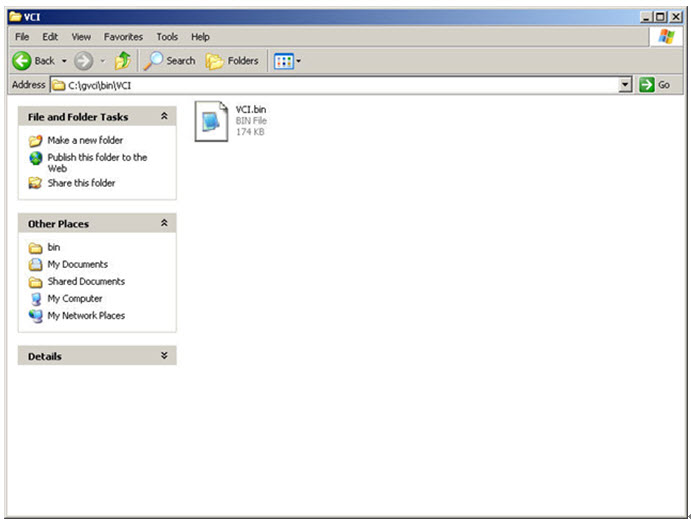Close the VCI window
691x523 pixels.
[x=676, y=17]
